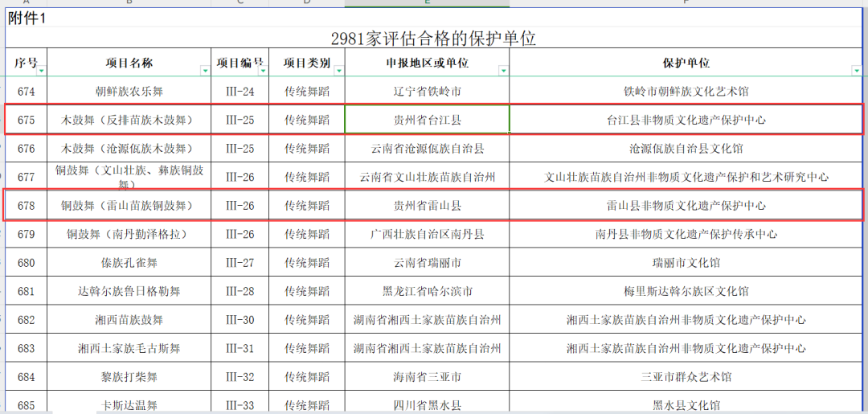Select the sequence number cell 682

click(x=27, y=320)
